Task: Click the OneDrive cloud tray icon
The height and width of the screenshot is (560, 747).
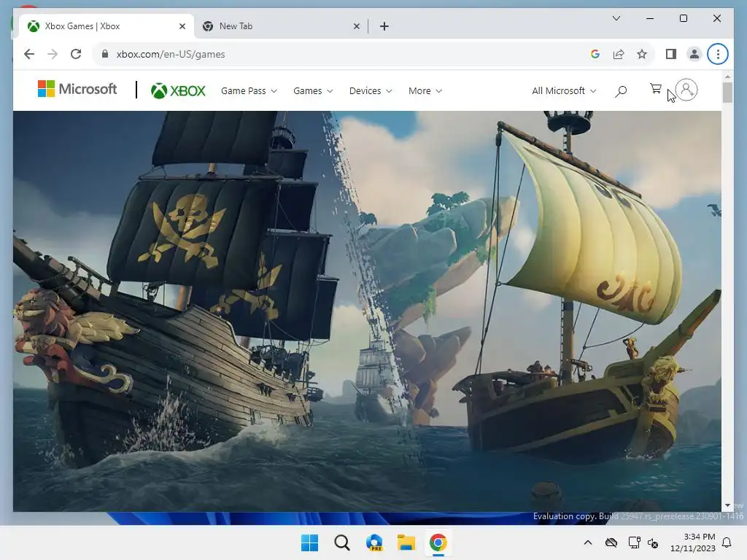Action: (611, 542)
